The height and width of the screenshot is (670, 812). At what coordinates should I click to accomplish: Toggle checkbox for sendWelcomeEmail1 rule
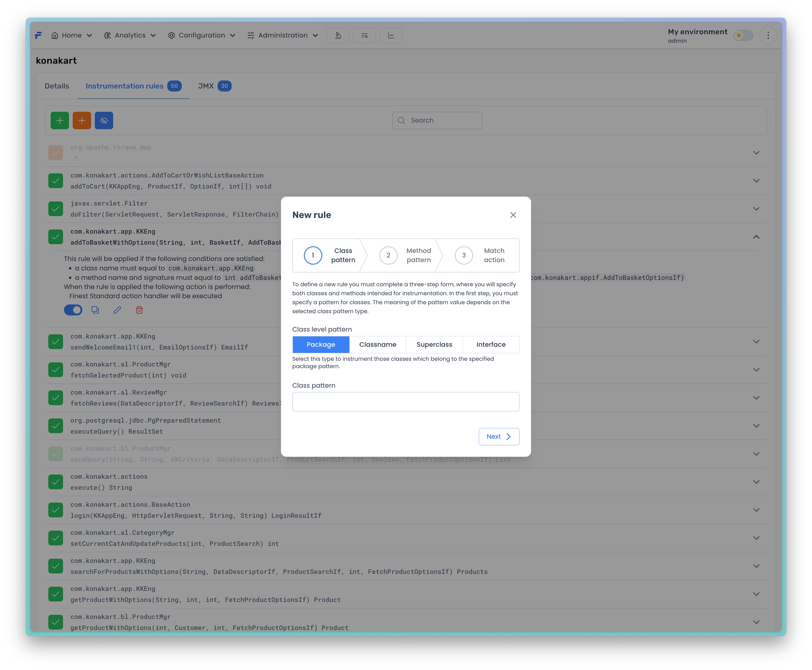coord(56,342)
